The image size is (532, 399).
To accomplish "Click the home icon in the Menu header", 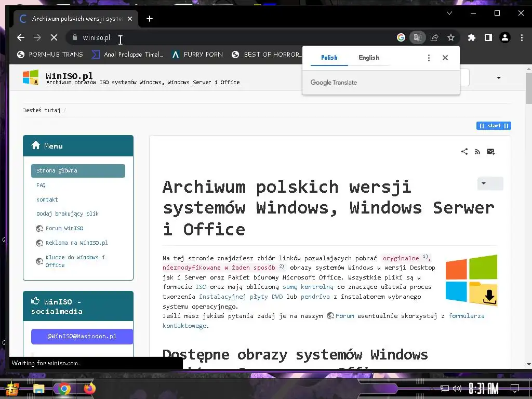I will tap(36, 145).
